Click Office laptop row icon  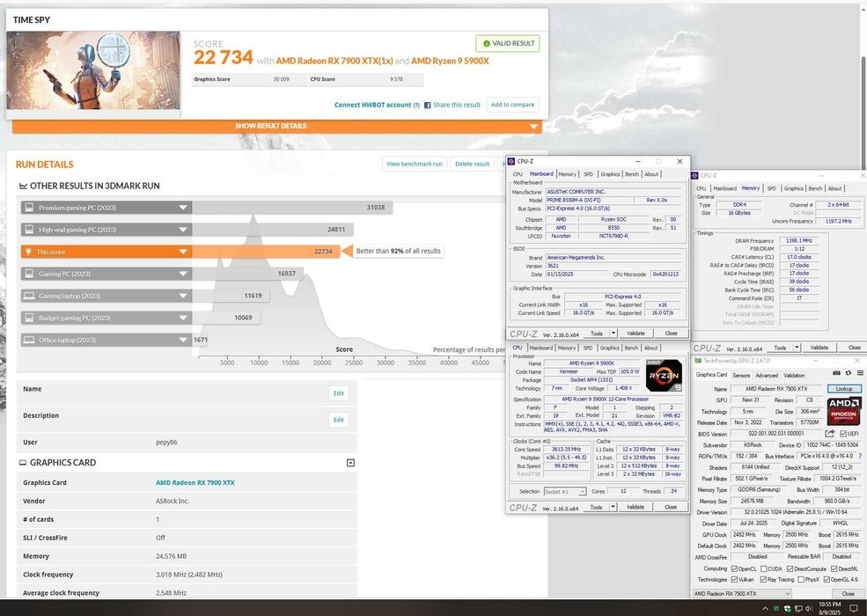28,340
